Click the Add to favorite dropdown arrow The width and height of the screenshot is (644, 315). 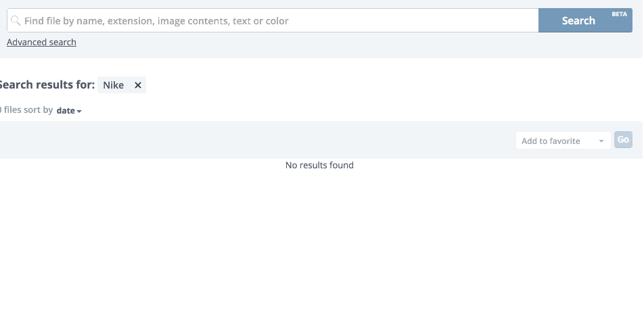(601, 141)
